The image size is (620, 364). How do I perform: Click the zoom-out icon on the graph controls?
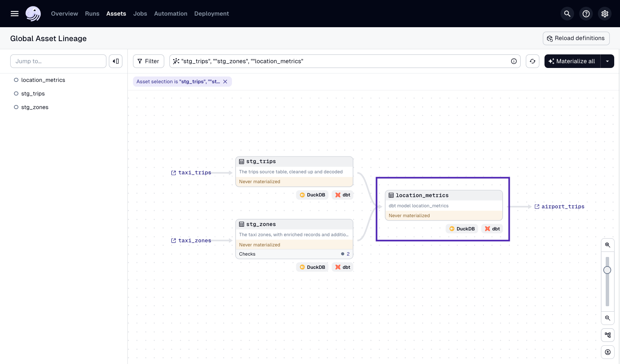pos(608,318)
